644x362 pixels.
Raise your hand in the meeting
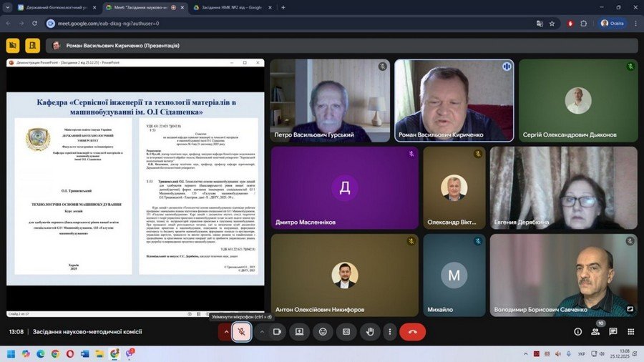click(369, 332)
